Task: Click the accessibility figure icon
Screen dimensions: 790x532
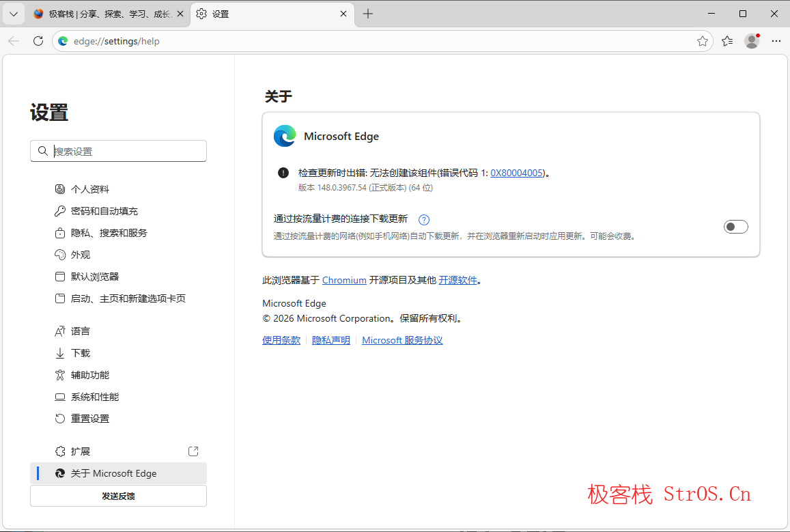Action: coord(60,376)
